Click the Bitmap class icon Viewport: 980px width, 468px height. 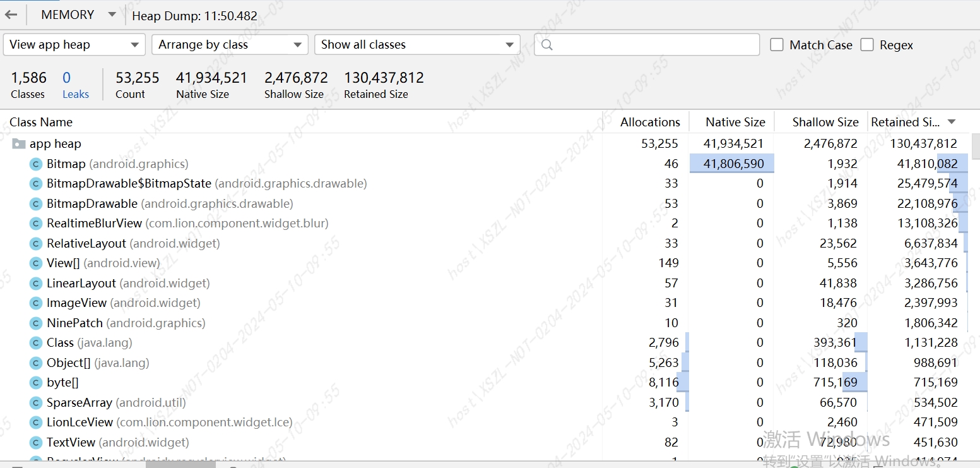click(x=36, y=164)
